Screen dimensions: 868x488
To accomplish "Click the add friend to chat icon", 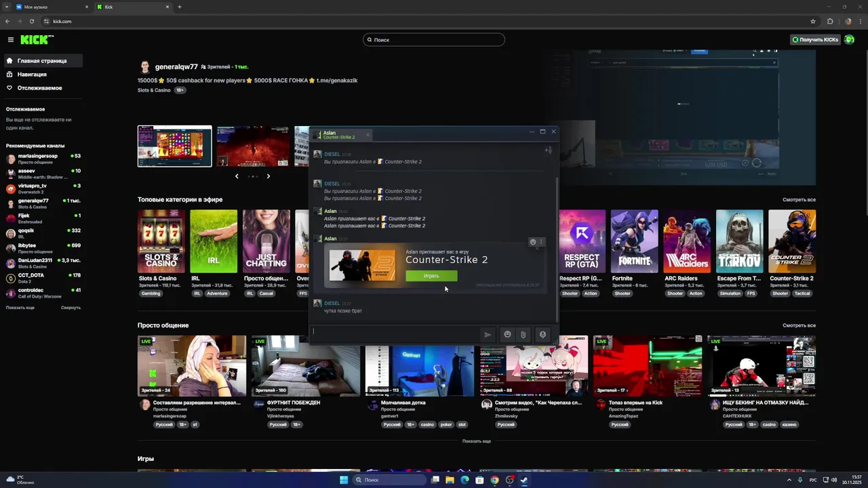I will (549, 150).
